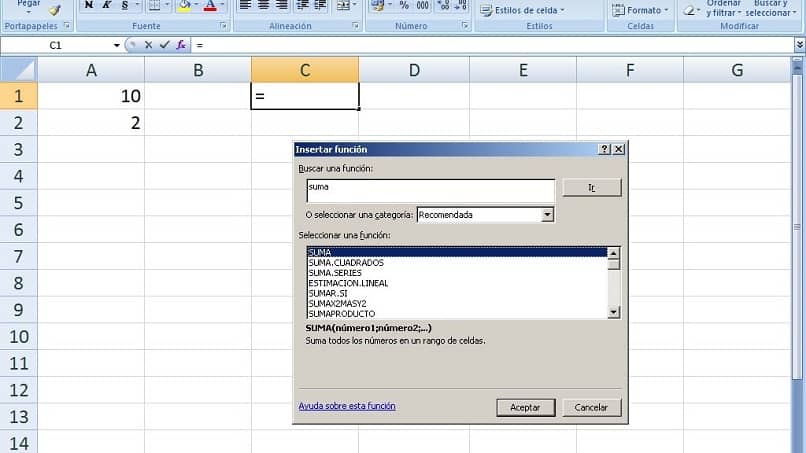This screenshot has height=453, width=806.
Task: Open font color dropdown arrow
Action: pos(222,5)
